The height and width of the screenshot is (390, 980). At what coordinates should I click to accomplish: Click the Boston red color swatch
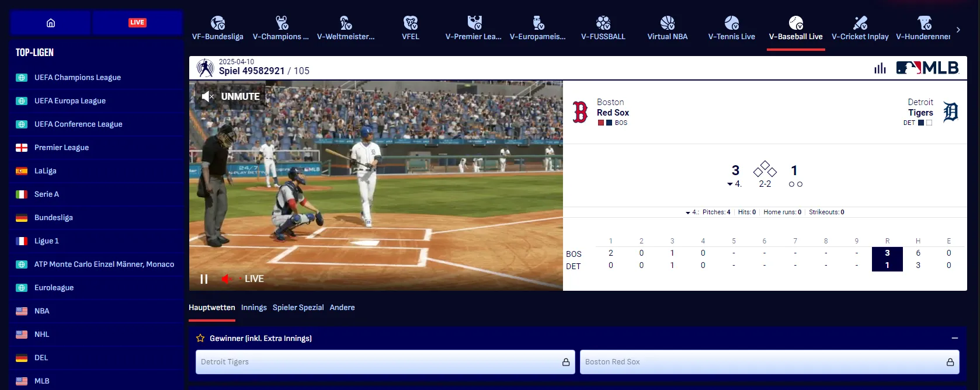601,123
